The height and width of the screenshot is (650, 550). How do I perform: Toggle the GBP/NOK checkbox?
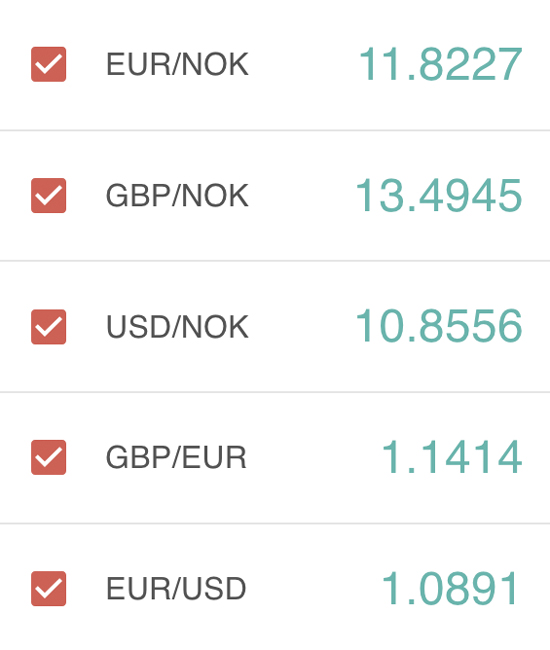point(48,196)
